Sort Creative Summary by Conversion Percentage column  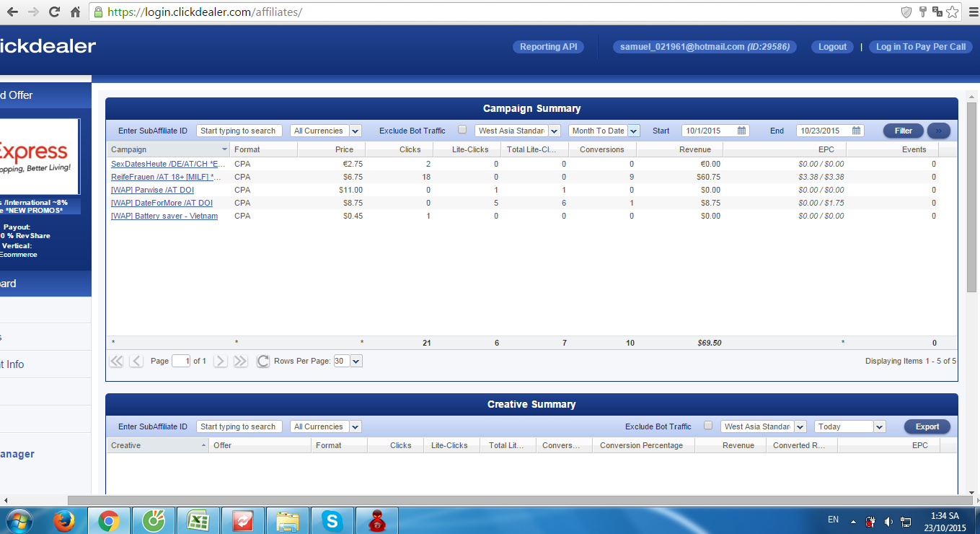coord(643,445)
